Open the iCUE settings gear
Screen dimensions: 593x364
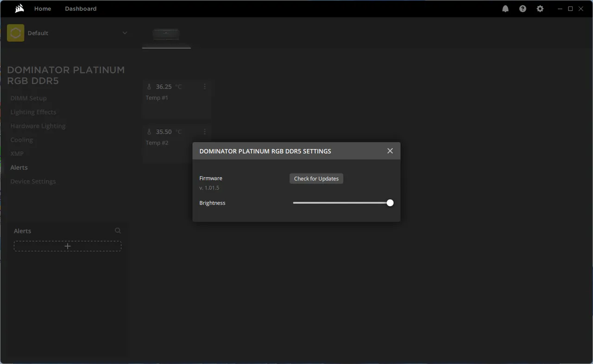[x=540, y=9]
